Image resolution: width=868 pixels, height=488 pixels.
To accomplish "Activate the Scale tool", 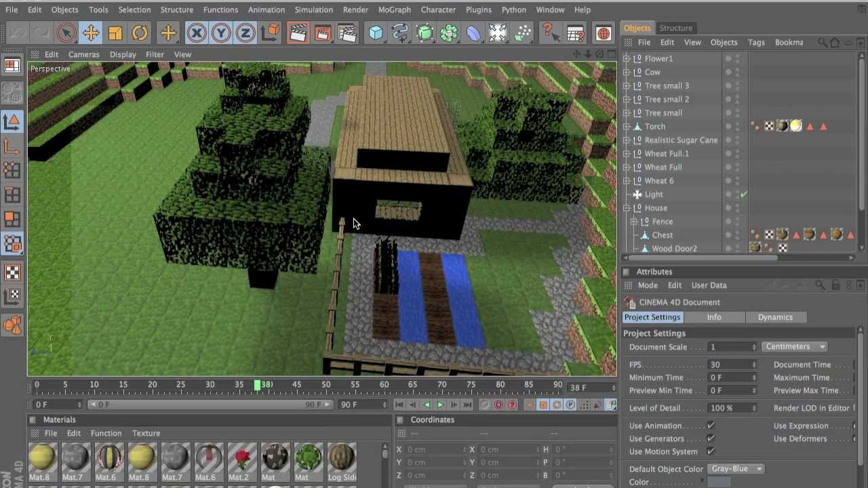I will 115,33.
